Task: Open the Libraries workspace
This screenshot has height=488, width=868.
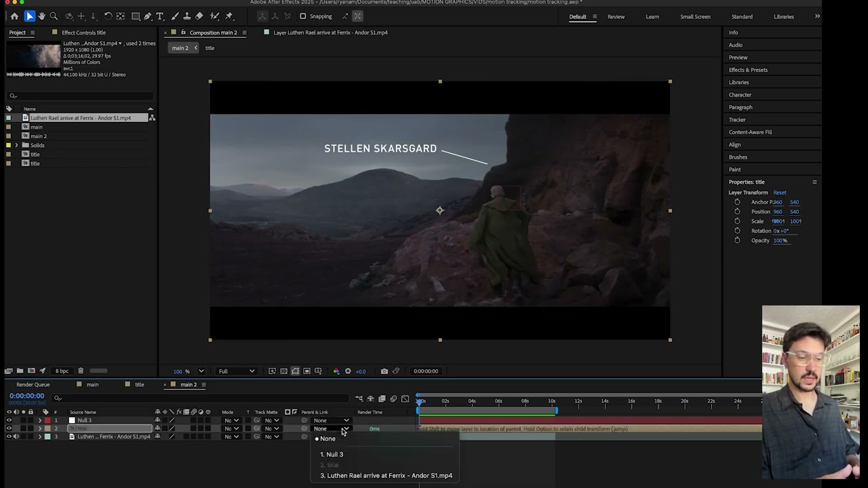Action: point(783,16)
